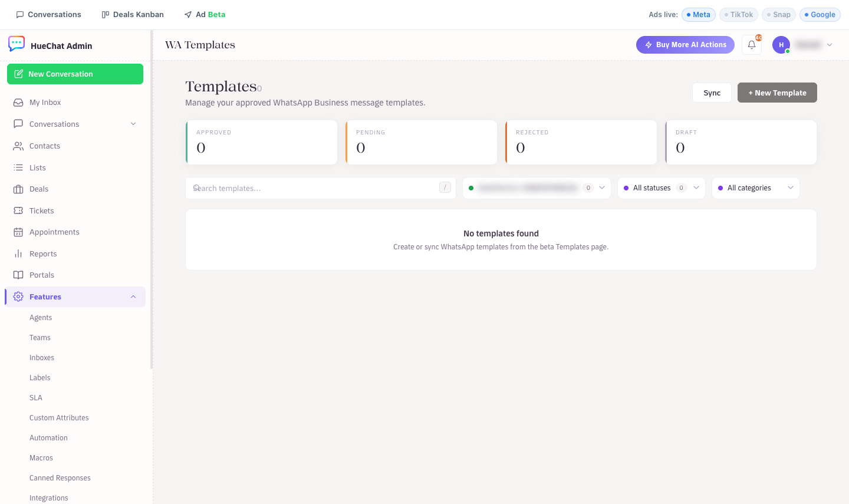Open the user profile menu chevron

pos(830,45)
